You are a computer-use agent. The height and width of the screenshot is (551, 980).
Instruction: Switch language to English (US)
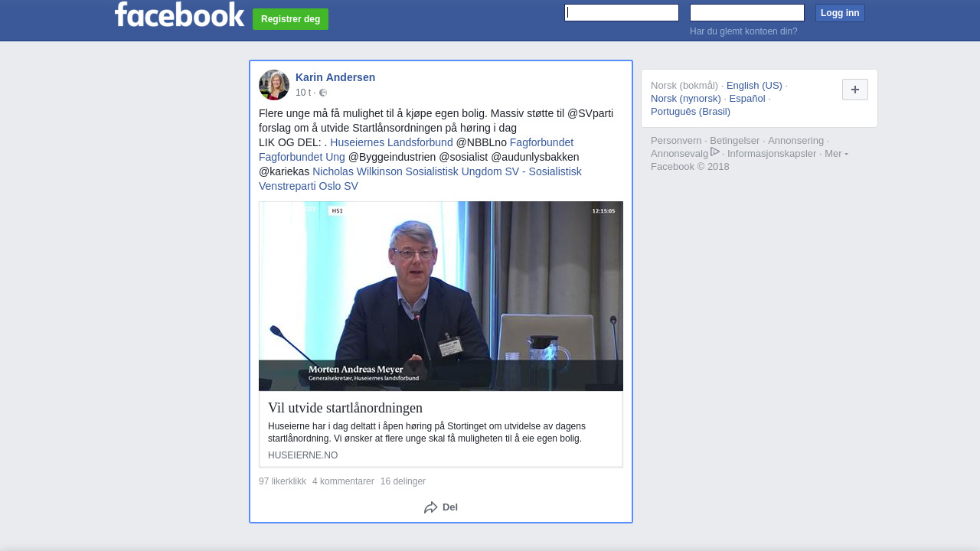coord(754,86)
